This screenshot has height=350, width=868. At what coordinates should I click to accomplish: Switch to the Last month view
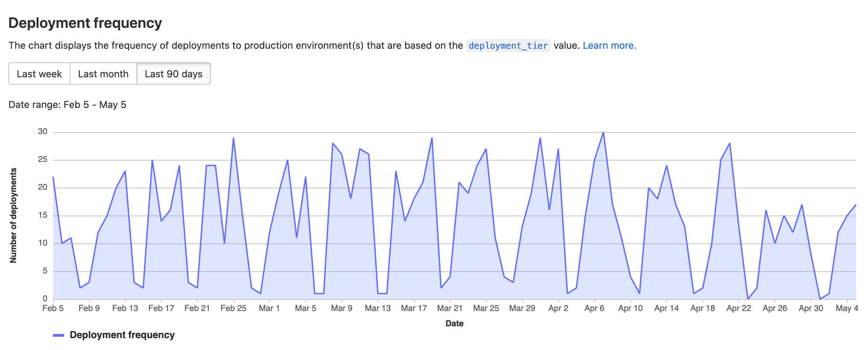(x=103, y=73)
